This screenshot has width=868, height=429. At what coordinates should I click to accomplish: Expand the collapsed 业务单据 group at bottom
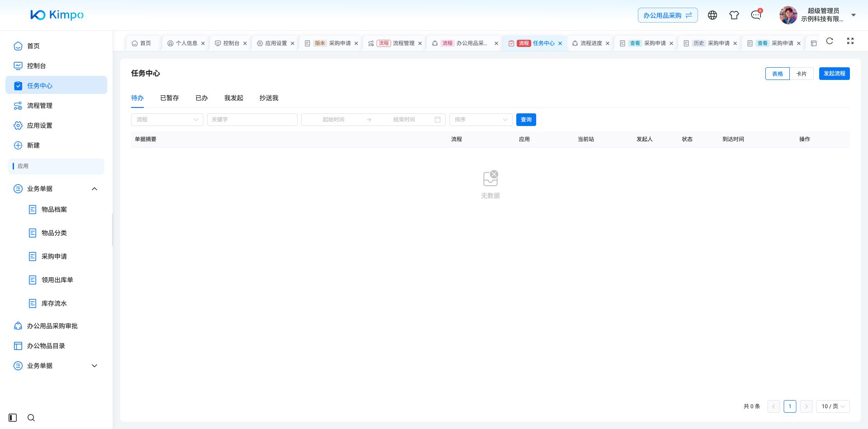56,365
